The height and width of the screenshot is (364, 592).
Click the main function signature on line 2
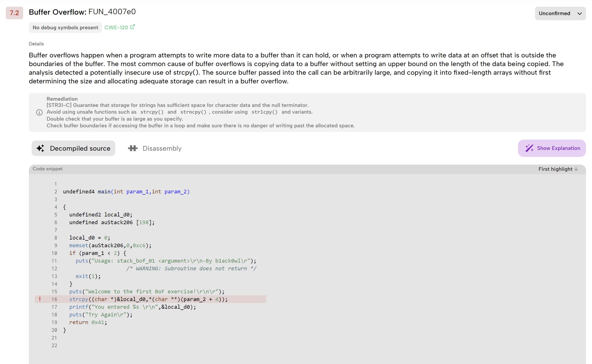click(126, 192)
